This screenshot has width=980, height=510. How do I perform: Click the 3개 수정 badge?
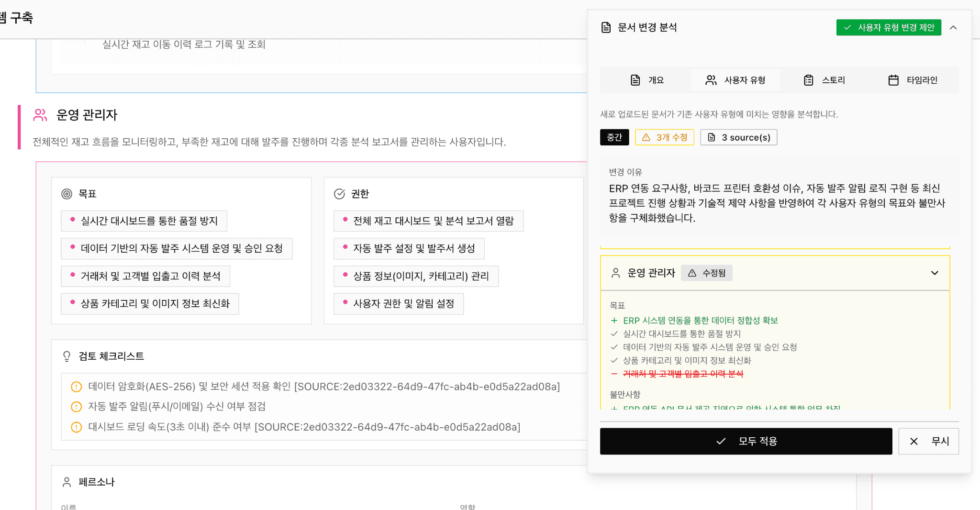pos(664,137)
